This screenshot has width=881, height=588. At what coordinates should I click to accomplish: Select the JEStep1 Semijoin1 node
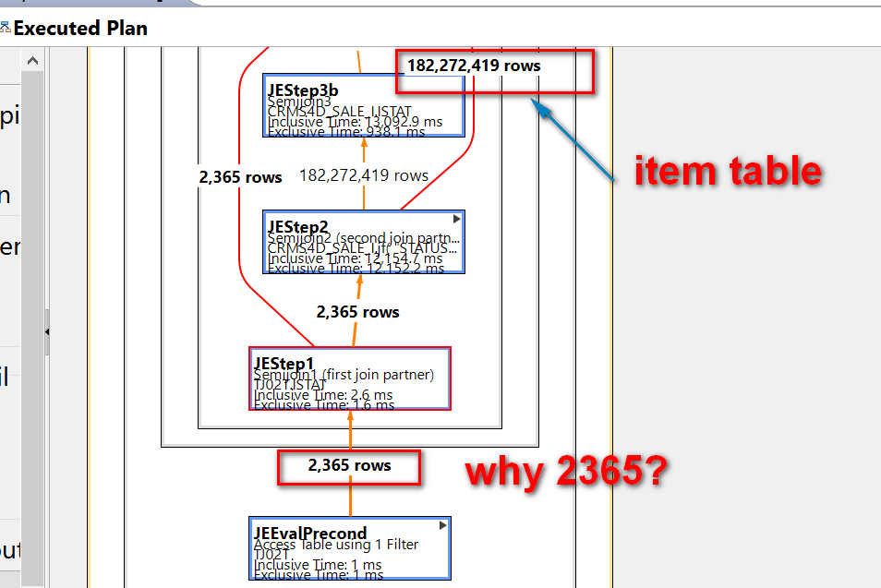(x=349, y=378)
